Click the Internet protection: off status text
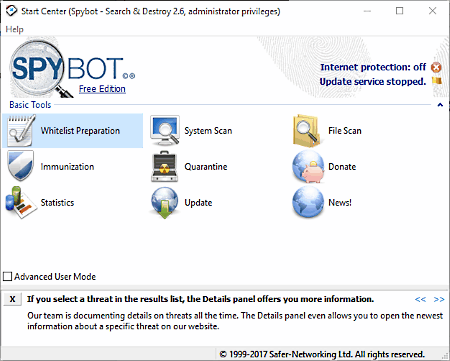 coord(373,67)
